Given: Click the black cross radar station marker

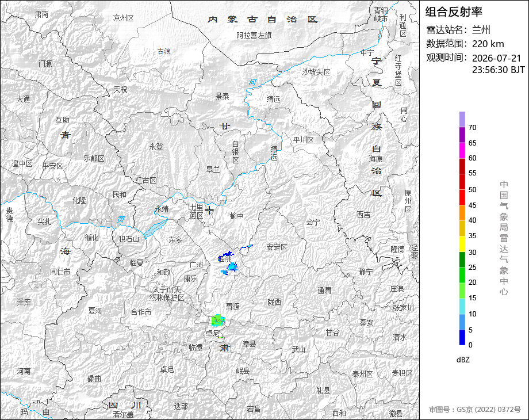Looking at the screenshot, I should coord(209,210).
